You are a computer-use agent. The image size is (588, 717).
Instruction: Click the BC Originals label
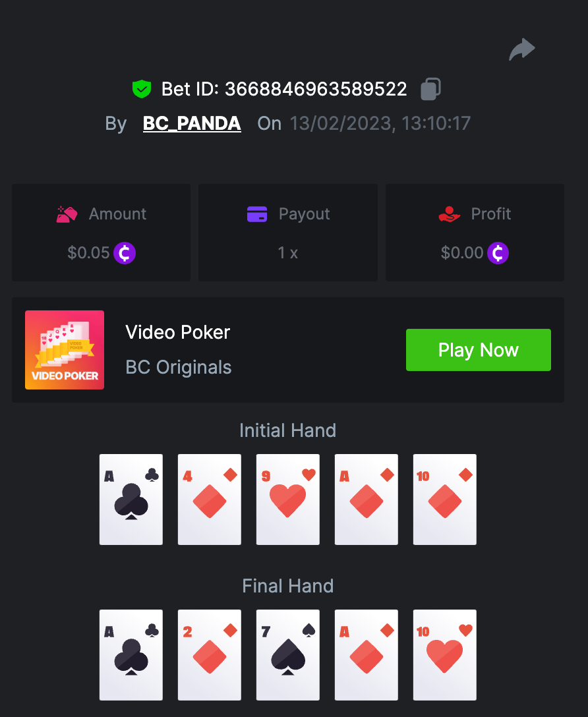179,367
